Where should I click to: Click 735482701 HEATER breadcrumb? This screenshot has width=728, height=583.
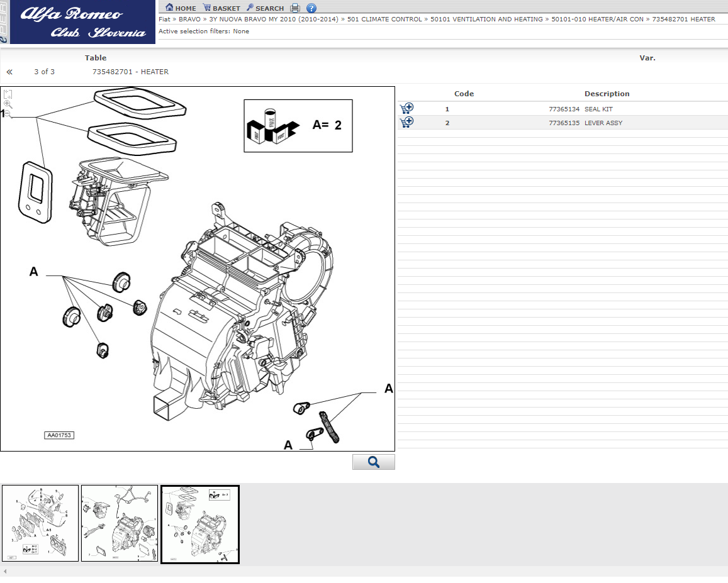[683, 19]
